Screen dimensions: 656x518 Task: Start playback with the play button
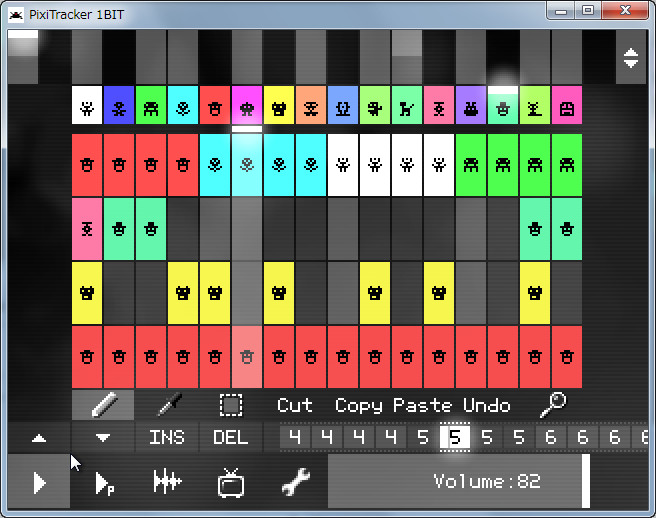click(39, 482)
